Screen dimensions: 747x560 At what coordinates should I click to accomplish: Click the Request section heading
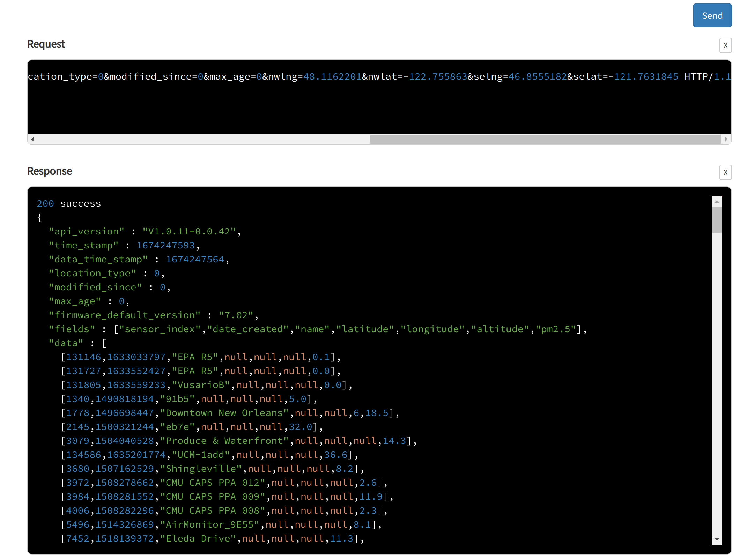click(x=46, y=44)
